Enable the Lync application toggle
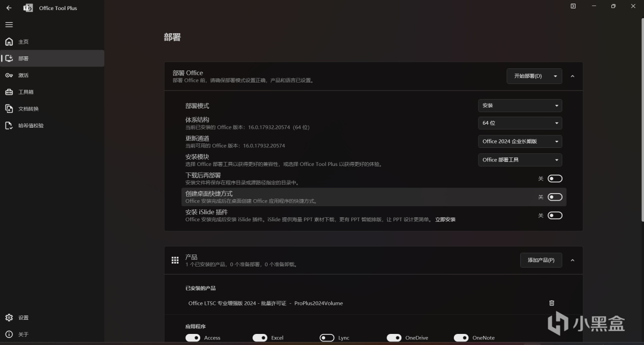 [x=327, y=337]
